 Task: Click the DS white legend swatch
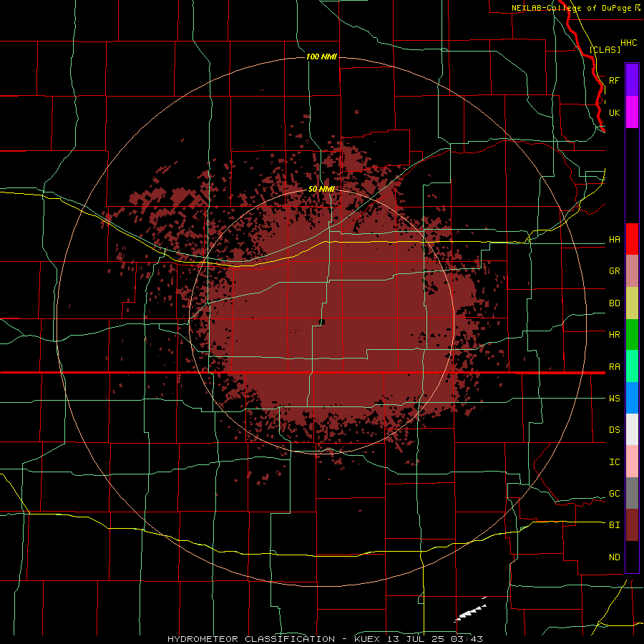(x=632, y=429)
